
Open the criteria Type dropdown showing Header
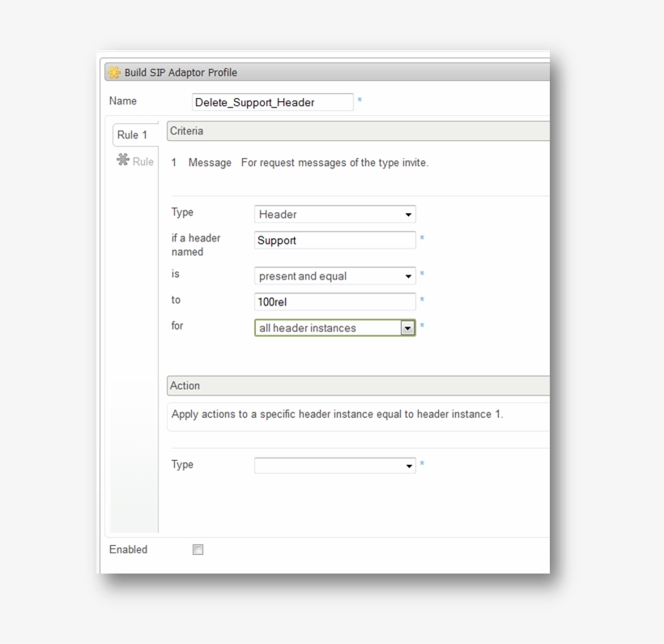tap(334, 215)
